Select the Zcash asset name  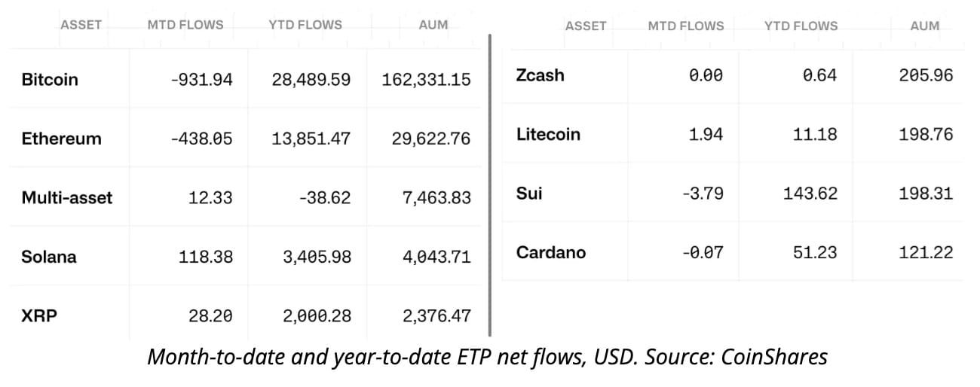(540, 75)
